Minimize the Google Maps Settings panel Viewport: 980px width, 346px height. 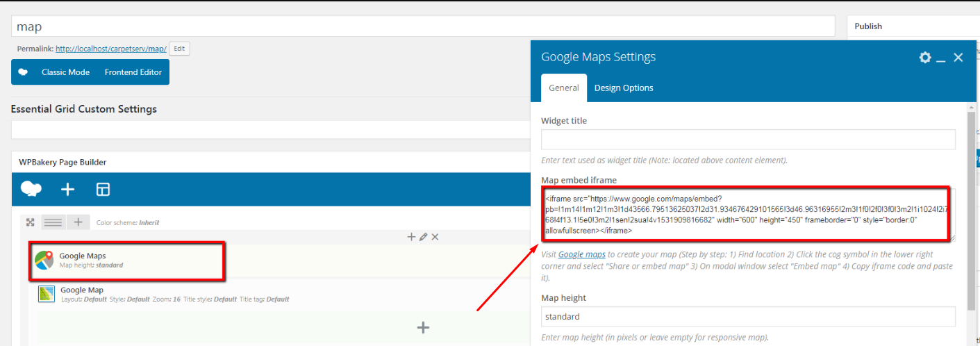coord(941,58)
